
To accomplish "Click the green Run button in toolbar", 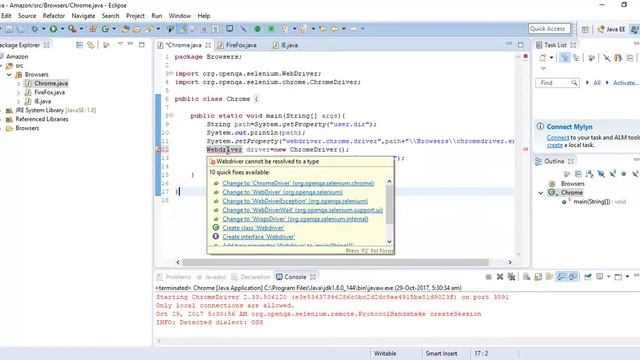I will click(53, 29).
